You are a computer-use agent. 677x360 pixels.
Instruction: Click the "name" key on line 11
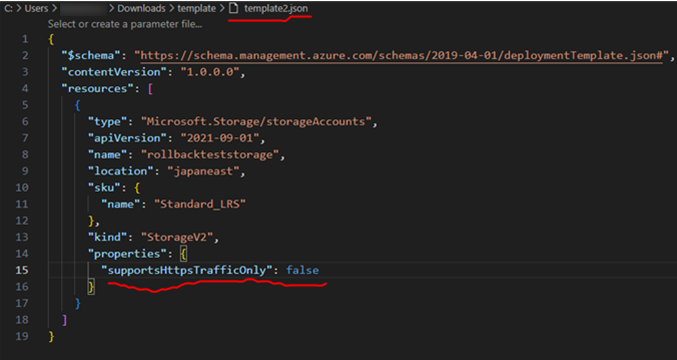(121, 204)
